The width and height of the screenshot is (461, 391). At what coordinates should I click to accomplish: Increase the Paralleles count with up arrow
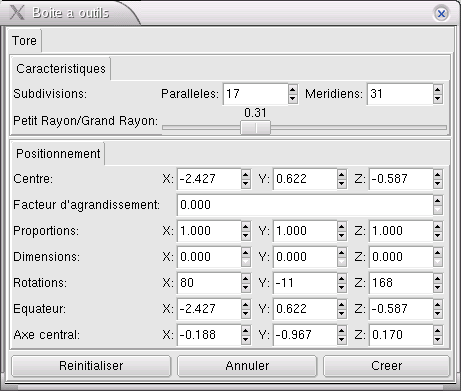293,89
